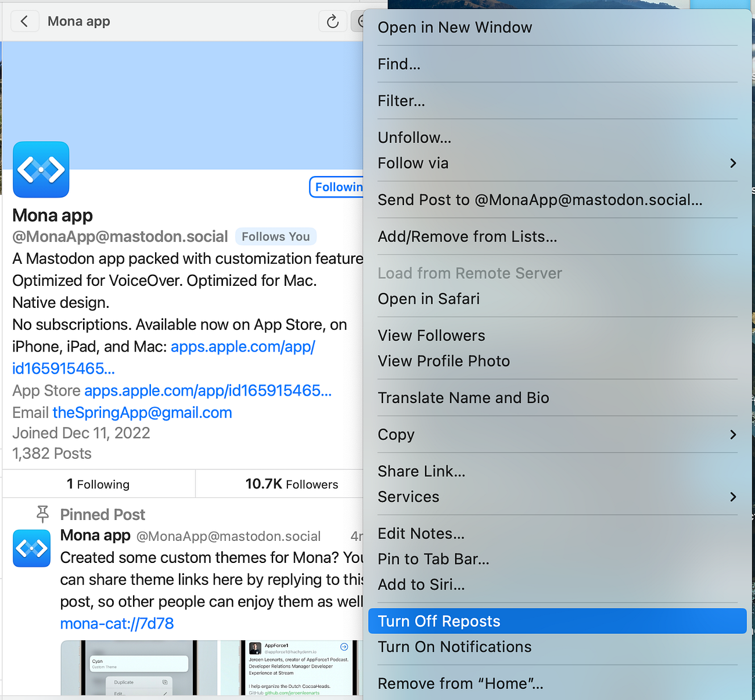
Task: Expand the Follow via submenu
Action: click(x=558, y=163)
